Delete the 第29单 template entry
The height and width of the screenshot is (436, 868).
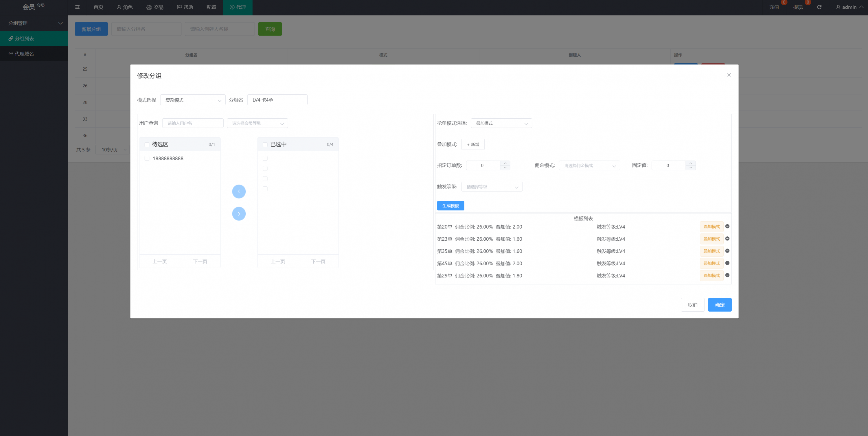coord(727,275)
